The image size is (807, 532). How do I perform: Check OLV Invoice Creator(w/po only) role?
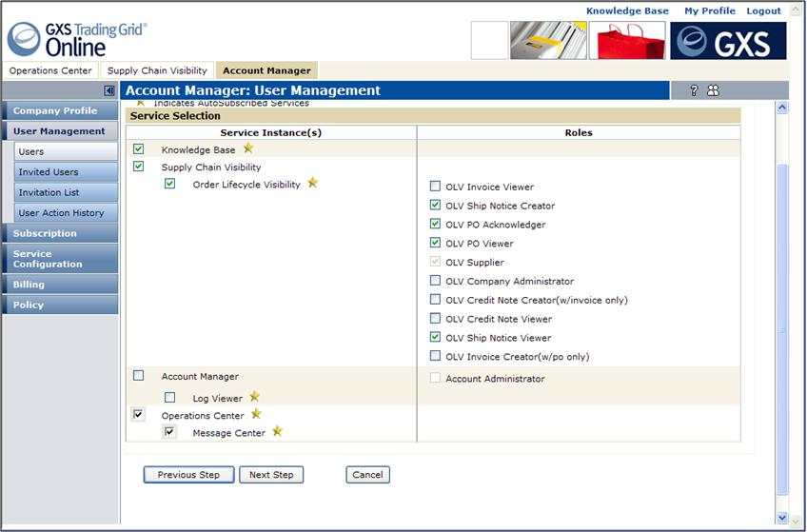435,356
